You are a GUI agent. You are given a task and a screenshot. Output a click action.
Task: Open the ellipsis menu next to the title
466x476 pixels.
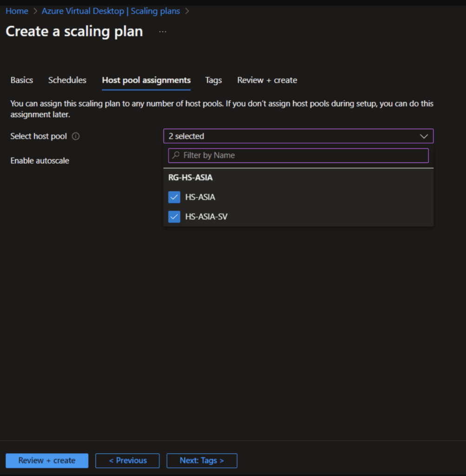163,32
